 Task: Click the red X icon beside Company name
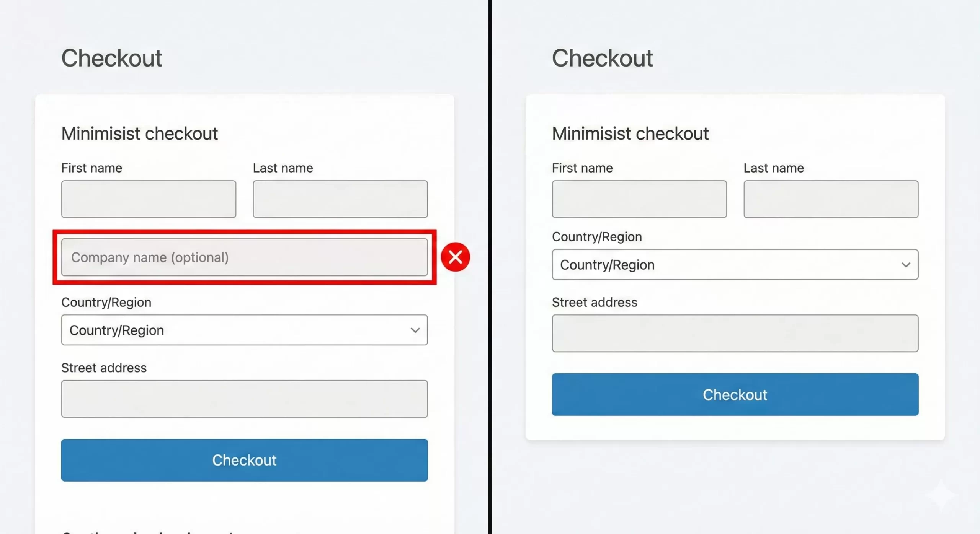point(455,257)
